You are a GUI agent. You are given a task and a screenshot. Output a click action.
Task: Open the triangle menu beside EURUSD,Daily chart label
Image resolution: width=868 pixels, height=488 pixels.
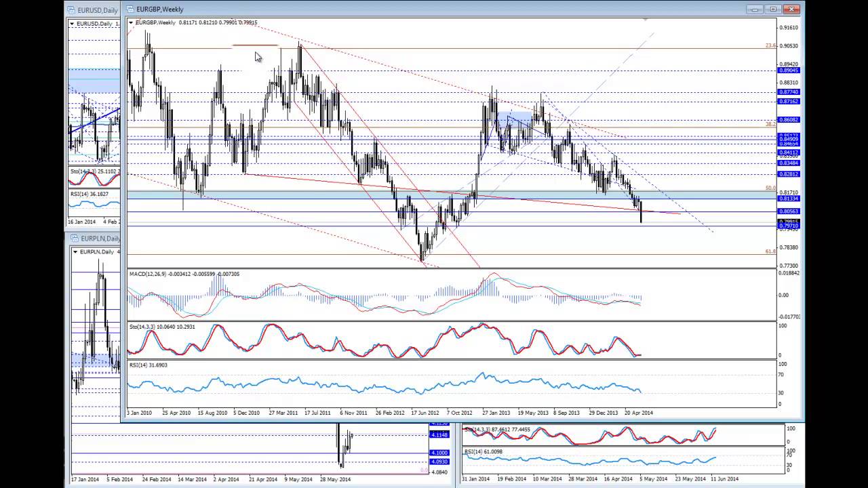pos(72,24)
